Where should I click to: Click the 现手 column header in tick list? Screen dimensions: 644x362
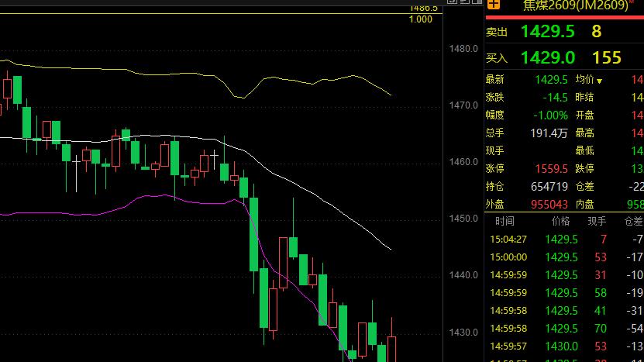click(x=597, y=222)
